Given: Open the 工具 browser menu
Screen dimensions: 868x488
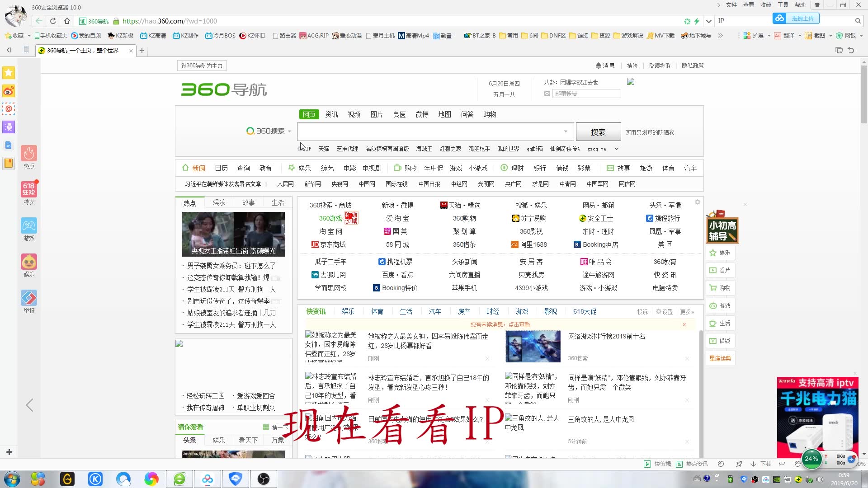Looking at the screenshot, I should tap(783, 5).
